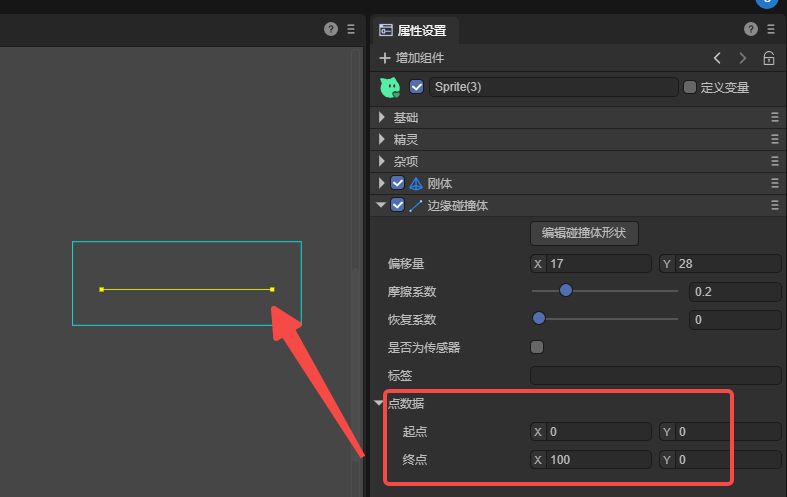Open scene panel help icon
The height and width of the screenshot is (497, 787).
tap(331, 30)
